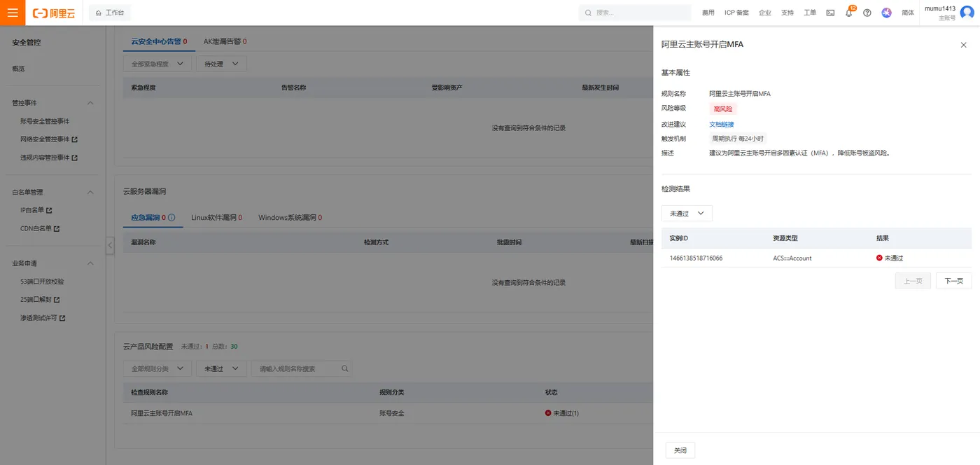
Task: Open the 未通过 result filter dropdown in panel
Action: [x=687, y=214]
